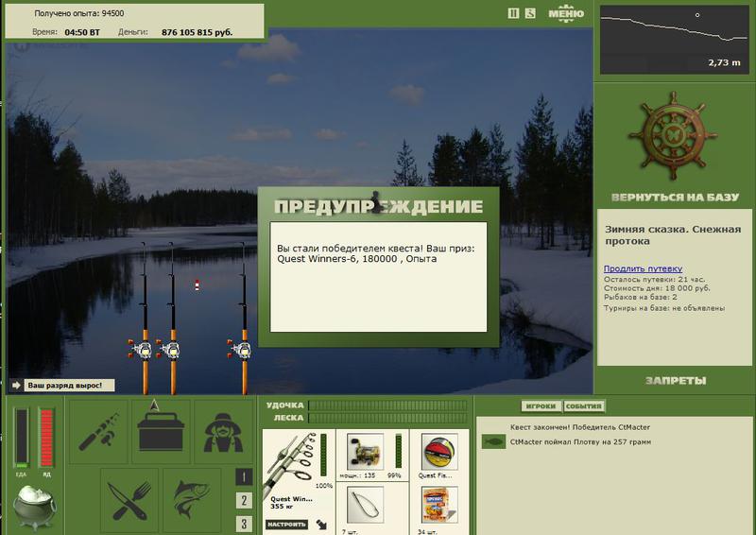Click the pause icon in top bar

[x=513, y=13]
